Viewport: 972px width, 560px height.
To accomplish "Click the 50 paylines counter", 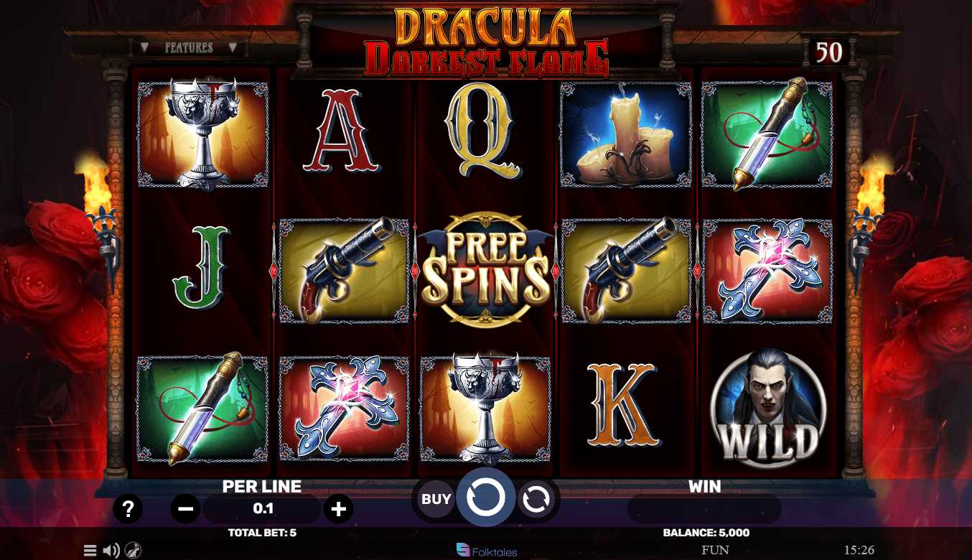I will tap(828, 52).
